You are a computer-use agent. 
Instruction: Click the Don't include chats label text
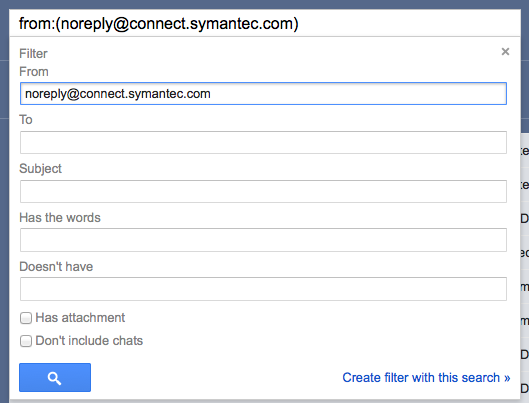[89, 341]
